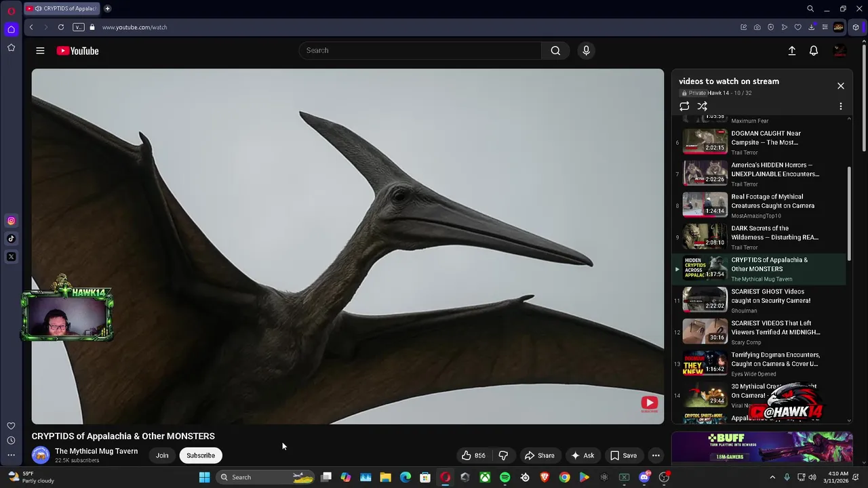Open the BUFF advertisement banner
868x488 pixels.
point(762,447)
